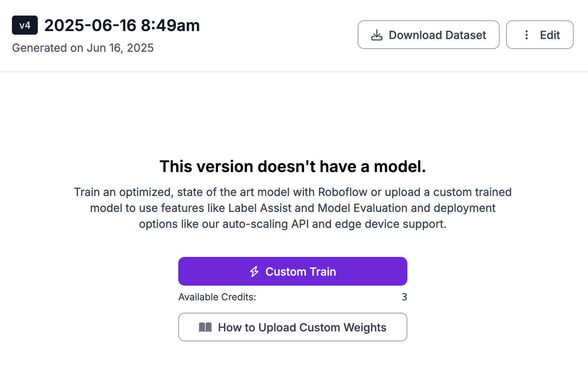Open the Edit options button
The image size is (588, 384).
539,35
